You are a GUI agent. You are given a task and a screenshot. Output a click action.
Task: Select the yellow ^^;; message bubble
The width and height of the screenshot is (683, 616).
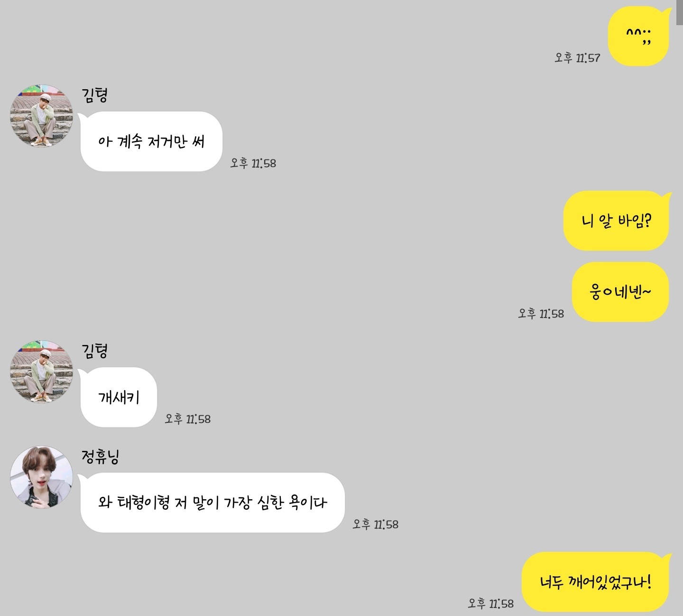640,36
